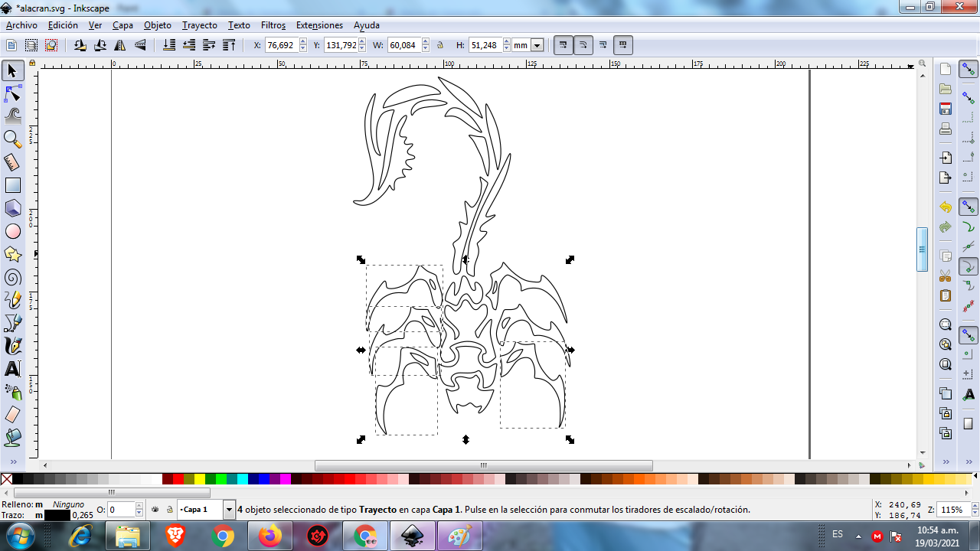Select the Zoom magnifier tool

tap(12, 139)
